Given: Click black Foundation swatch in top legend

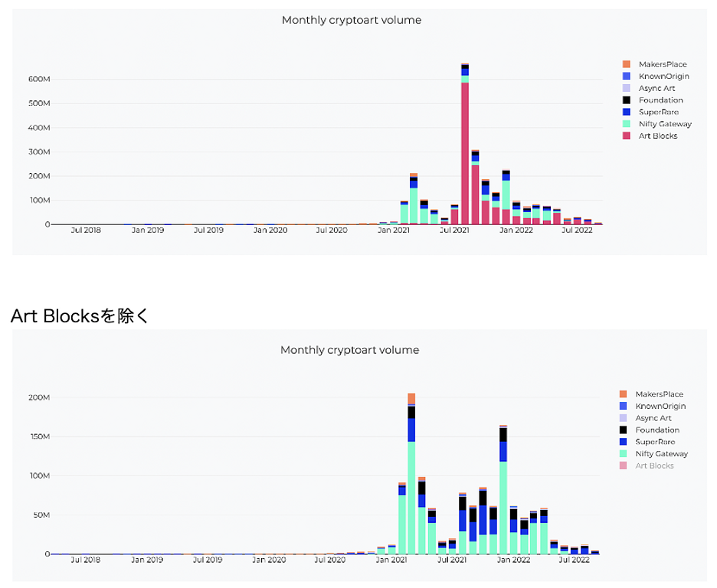Looking at the screenshot, I should 626,100.
